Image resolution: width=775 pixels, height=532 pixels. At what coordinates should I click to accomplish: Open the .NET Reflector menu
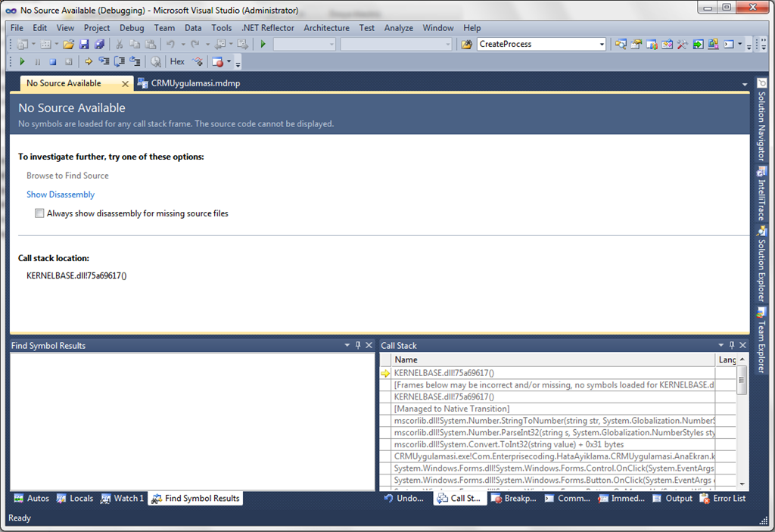267,28
